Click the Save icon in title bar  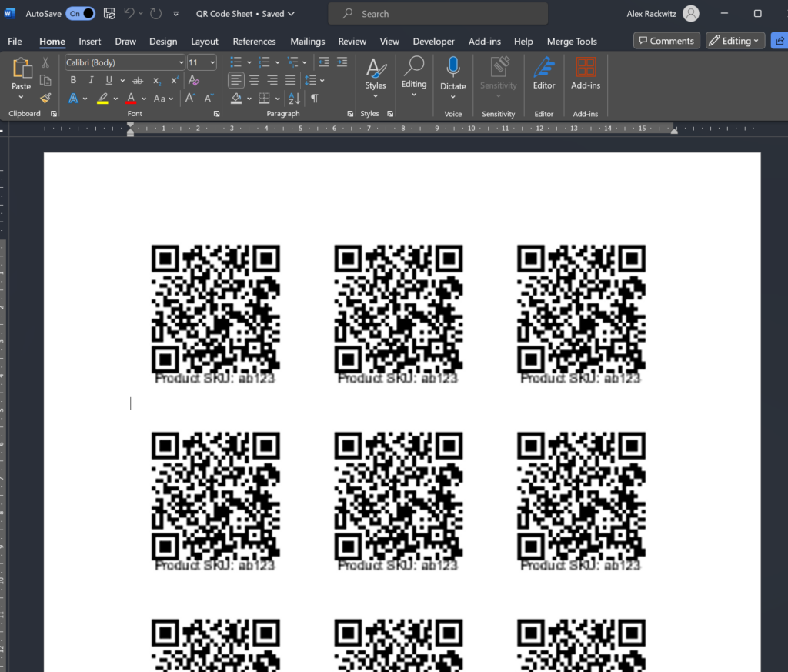click(x=109, y=14)
